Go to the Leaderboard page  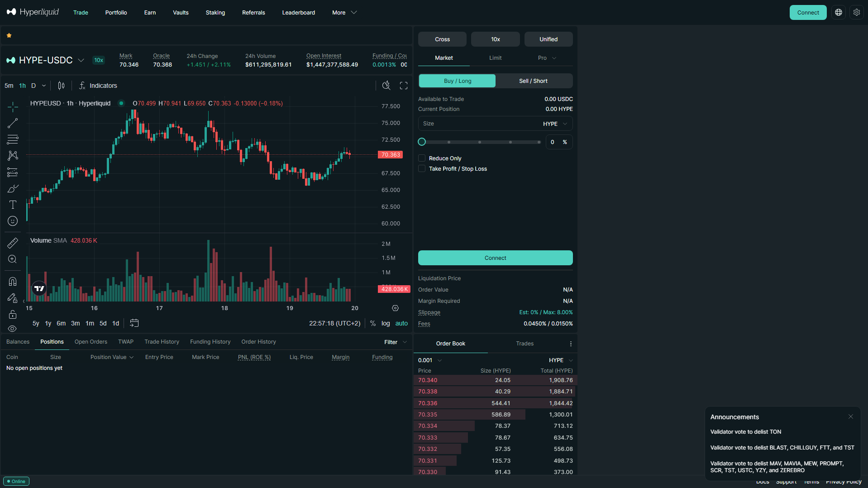point(299,13)
